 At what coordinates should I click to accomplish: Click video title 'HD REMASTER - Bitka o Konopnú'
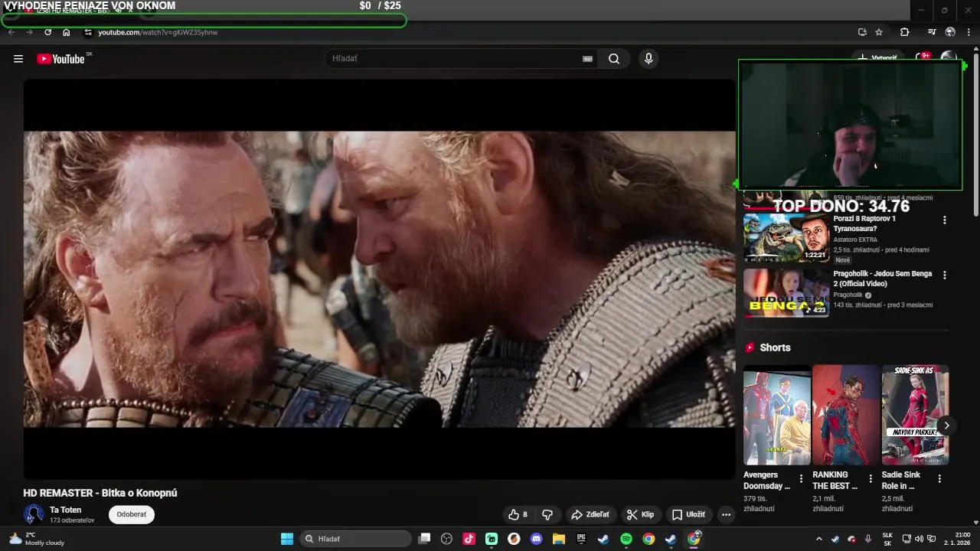[x=100, y=493]
